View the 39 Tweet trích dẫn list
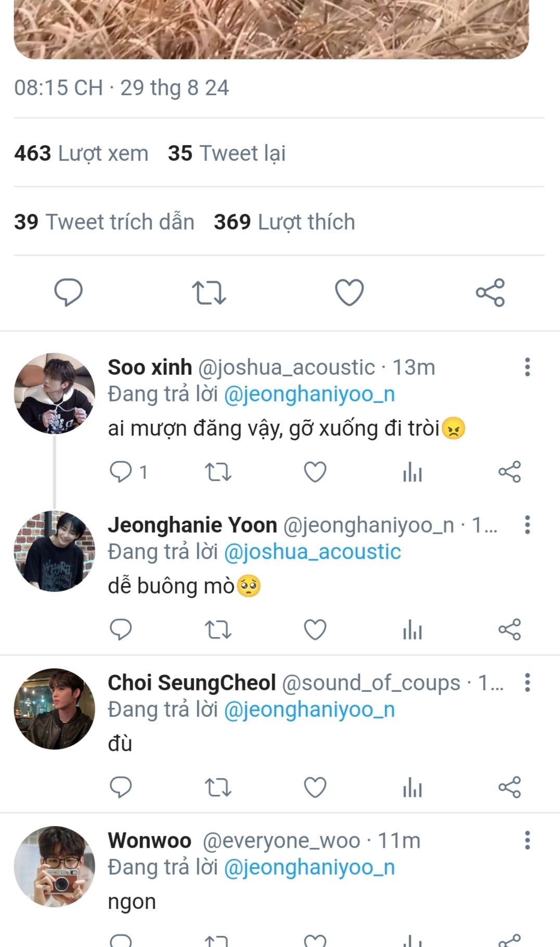 pyautogui.click(x=104, y=222)
